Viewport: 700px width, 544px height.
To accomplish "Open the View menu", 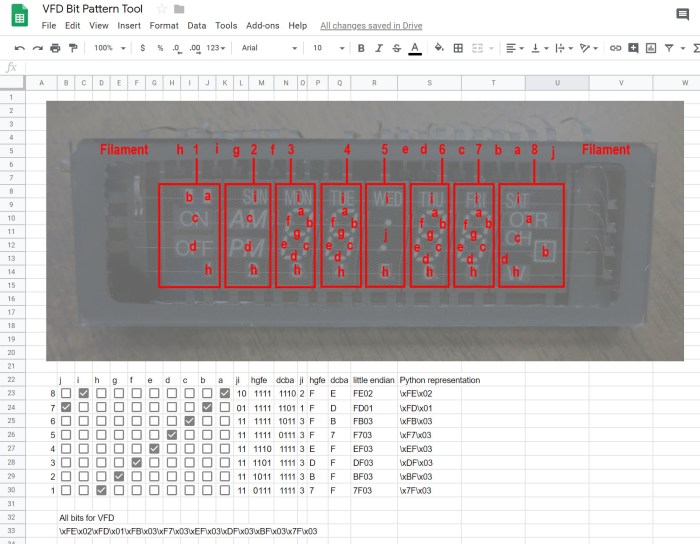I will coord(99,25).
